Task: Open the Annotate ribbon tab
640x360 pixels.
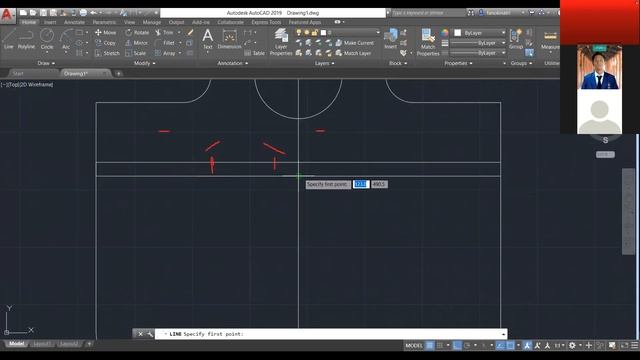Action: click(x=74, y=22)
